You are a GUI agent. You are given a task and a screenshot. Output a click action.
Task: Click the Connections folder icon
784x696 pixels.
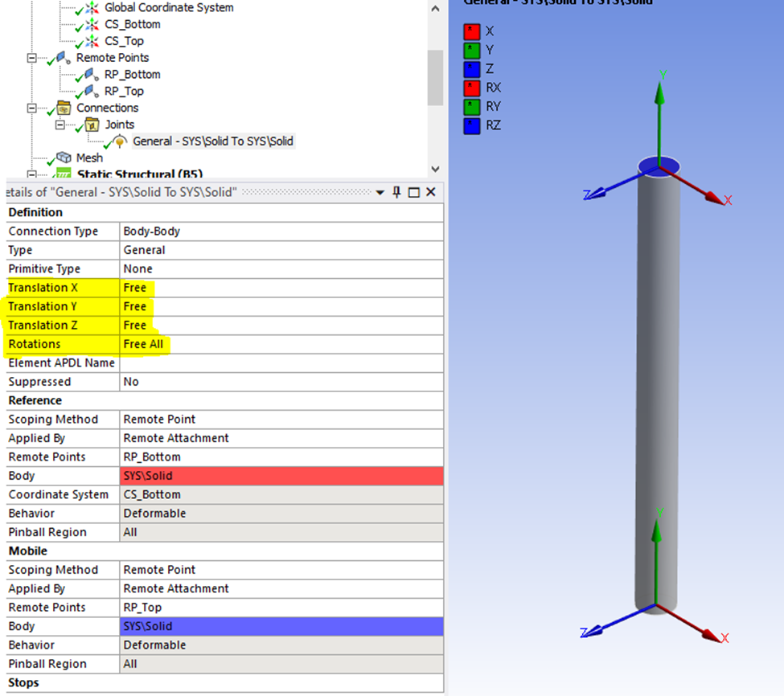coord(64,107)
